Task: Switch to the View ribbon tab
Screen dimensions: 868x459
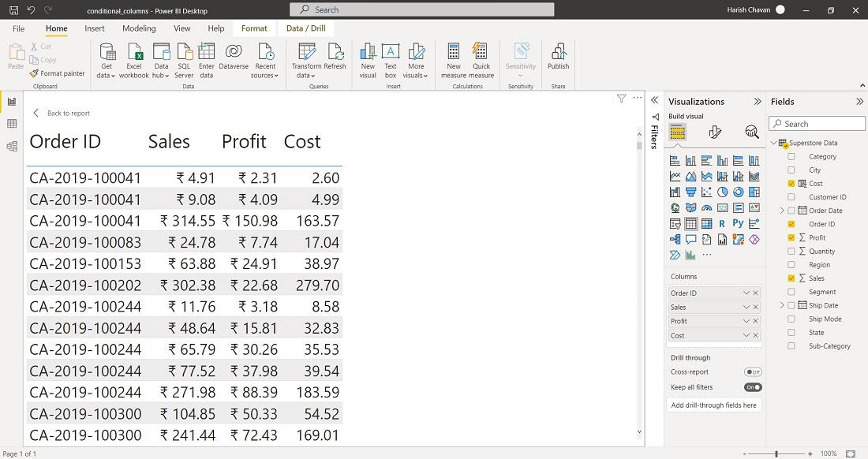Action: [181, 28]
